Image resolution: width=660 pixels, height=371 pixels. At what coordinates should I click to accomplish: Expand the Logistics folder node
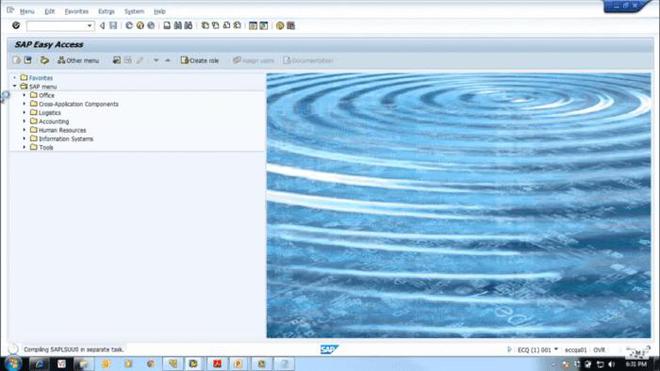click(x=24, y=112)
